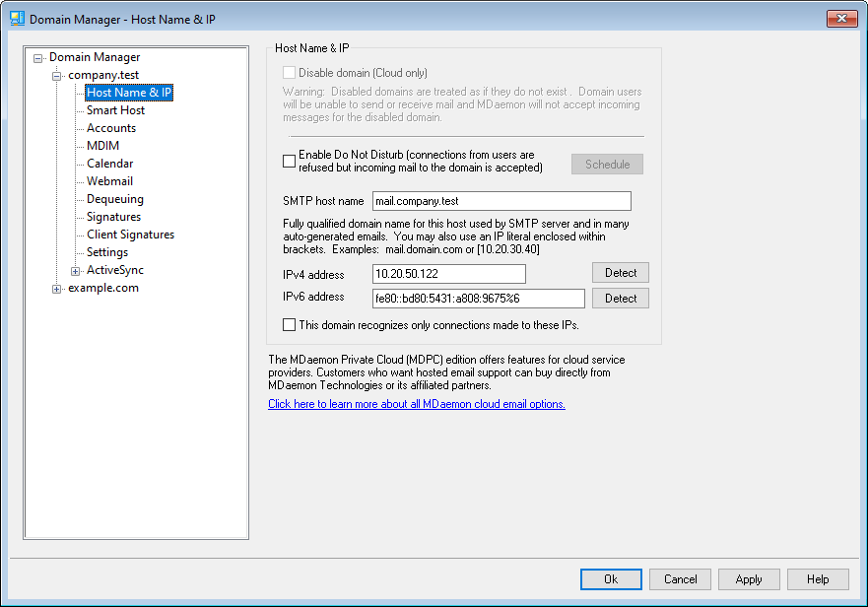Expand the example.com domain node
868x607 pixels.
click(x=57, y=289)
